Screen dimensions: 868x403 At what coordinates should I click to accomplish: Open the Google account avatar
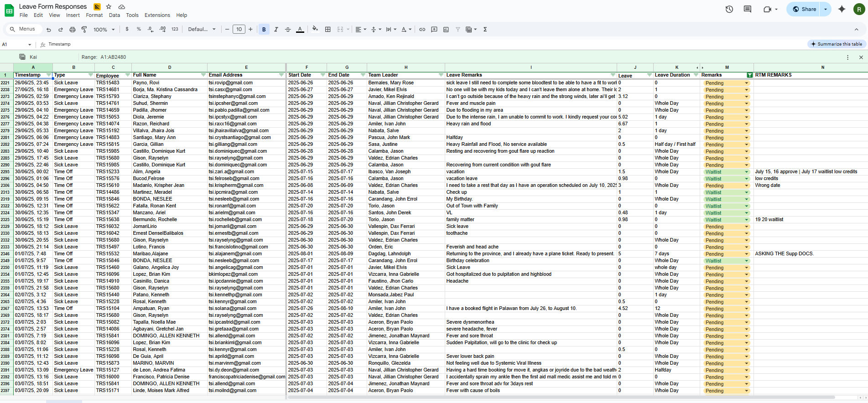[859, 9]
